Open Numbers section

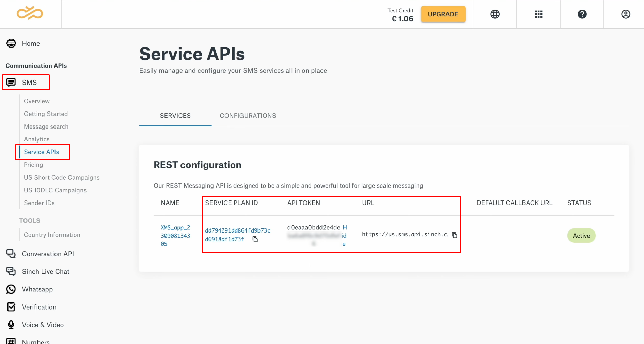tap(36, 341)
